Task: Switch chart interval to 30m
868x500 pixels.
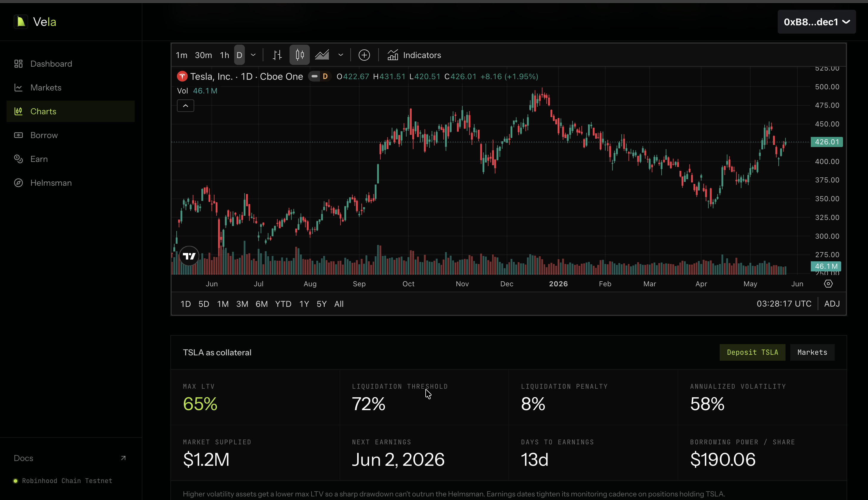Action: click(203, 55)
